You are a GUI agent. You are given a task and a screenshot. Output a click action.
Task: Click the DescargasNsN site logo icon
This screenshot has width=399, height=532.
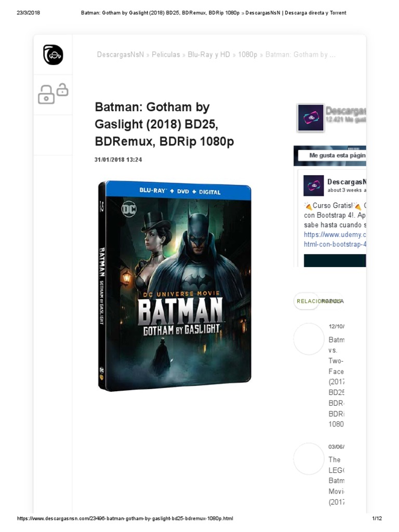[x=53, y=55]
